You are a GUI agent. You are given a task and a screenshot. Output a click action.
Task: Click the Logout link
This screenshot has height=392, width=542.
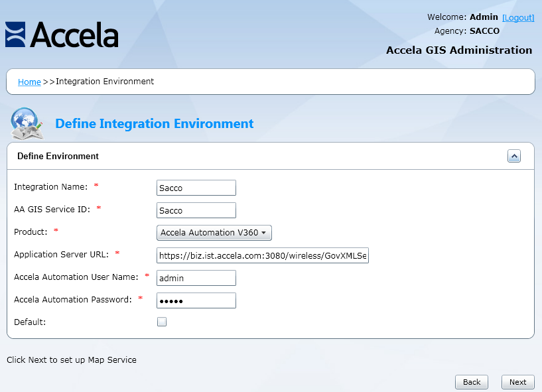tap(517, 17)
